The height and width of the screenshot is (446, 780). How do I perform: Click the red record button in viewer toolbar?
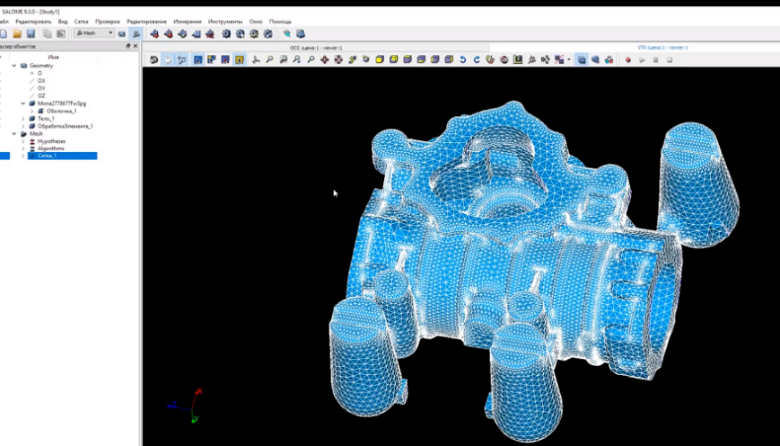click(628, 60)
